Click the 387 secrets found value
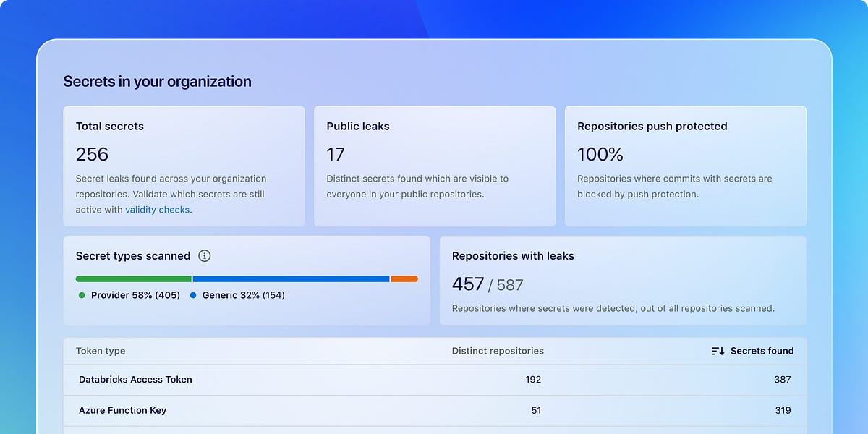868x434 pixels. pos(782,380)
